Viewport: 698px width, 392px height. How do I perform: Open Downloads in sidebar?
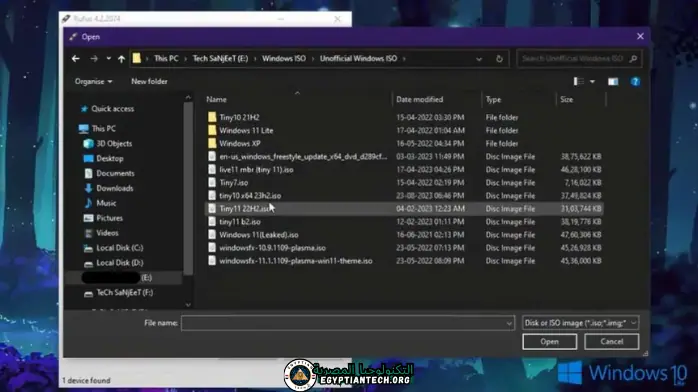click(x=109, y=188)
